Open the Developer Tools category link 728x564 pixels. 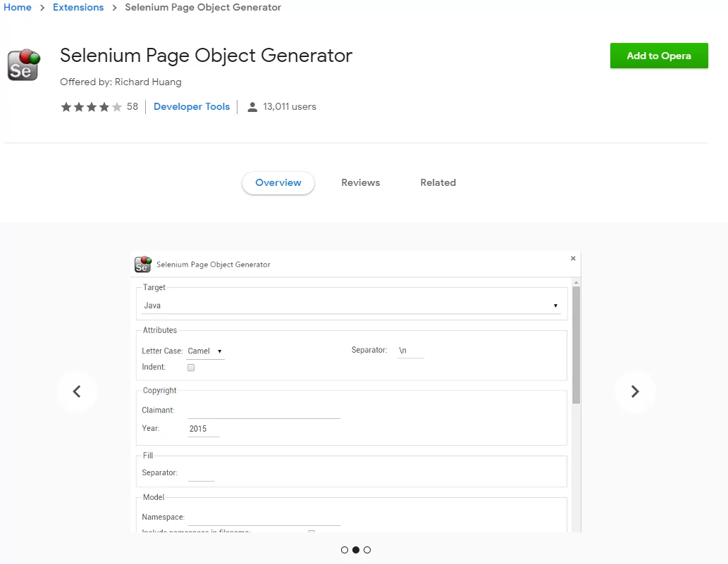[191, 107]
